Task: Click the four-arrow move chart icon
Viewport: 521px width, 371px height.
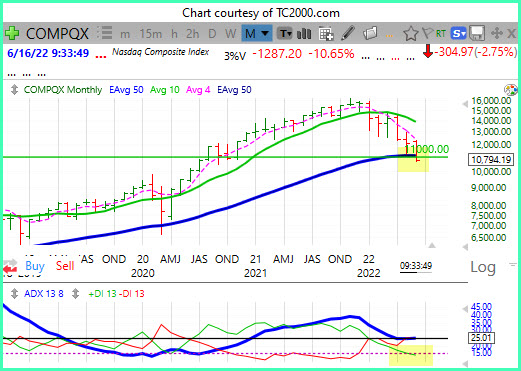Action: click(x=497, y=33)
